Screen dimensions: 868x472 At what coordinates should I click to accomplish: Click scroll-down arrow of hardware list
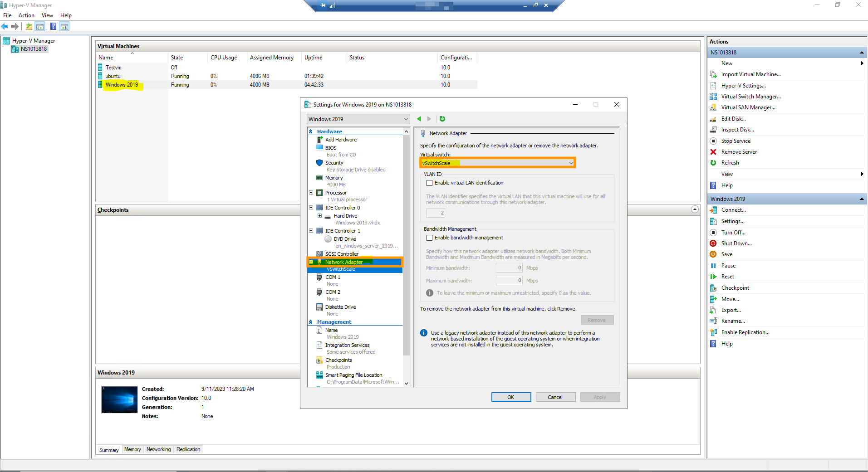click(406, 384)
